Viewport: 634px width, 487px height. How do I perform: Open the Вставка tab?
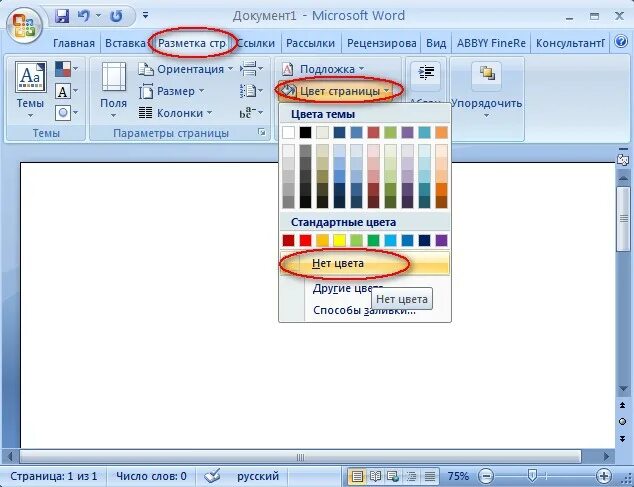pyautogui.click(x=125, y=43)
